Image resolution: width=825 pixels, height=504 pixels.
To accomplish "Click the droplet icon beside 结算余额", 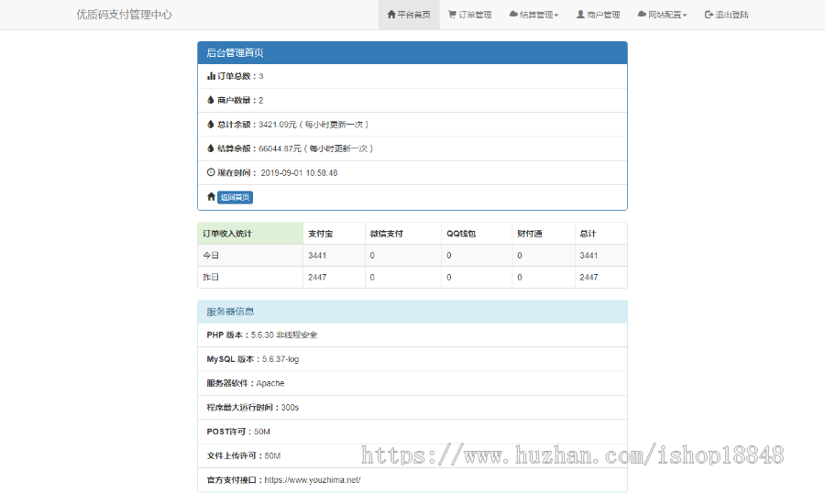I will [211, 148].
